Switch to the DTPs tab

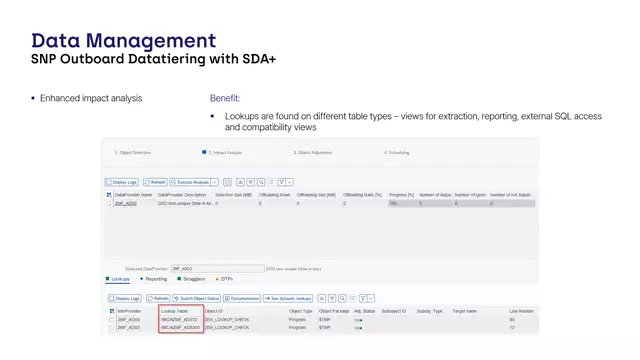(x=224, y=279)
